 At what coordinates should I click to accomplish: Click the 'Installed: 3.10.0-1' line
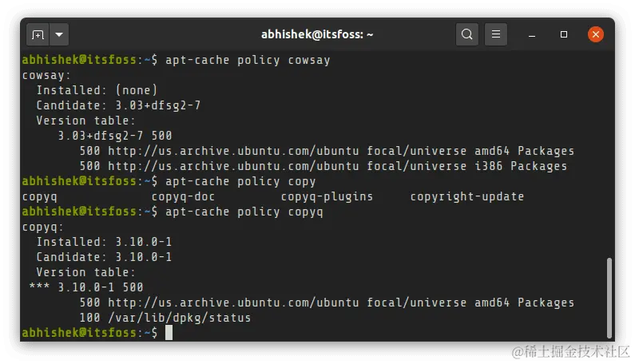(104, 242)
